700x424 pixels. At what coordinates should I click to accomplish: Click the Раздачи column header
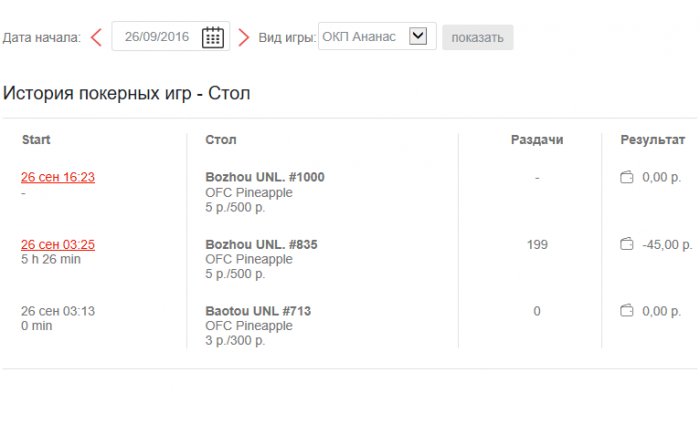point(537,140)
